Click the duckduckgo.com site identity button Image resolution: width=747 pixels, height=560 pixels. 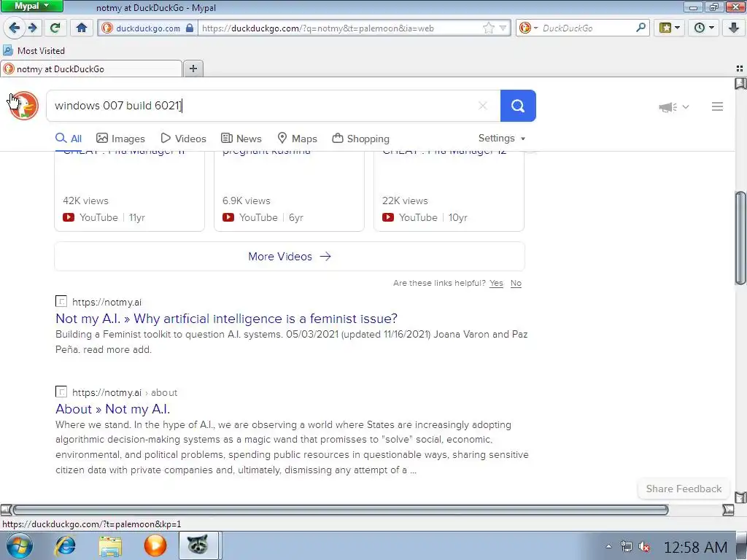(x=147, y=28)
